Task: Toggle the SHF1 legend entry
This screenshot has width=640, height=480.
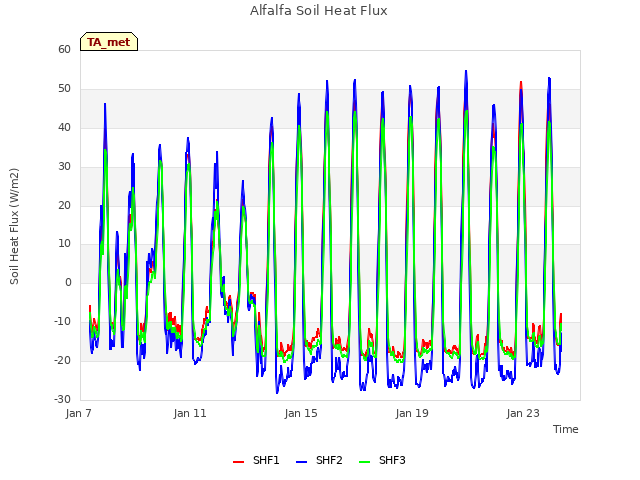Action: point(256,460)
